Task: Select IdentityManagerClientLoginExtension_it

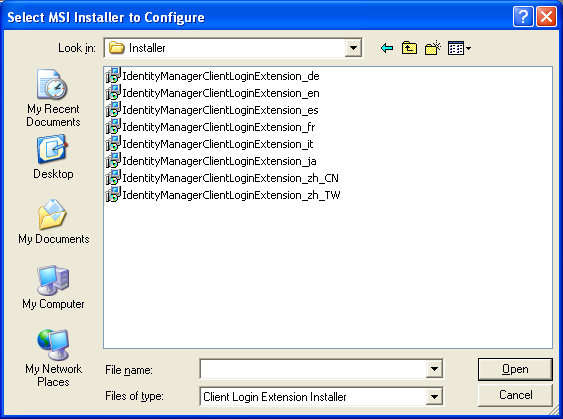Action: [x=218, y=144]
